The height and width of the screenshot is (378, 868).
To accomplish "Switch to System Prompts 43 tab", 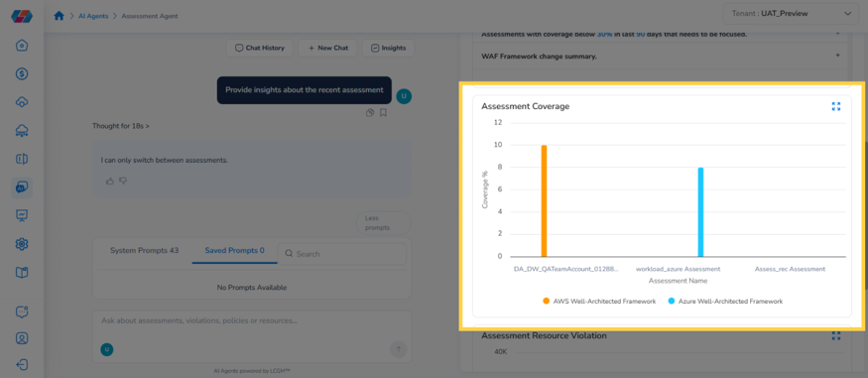I will tap(145, 251).
